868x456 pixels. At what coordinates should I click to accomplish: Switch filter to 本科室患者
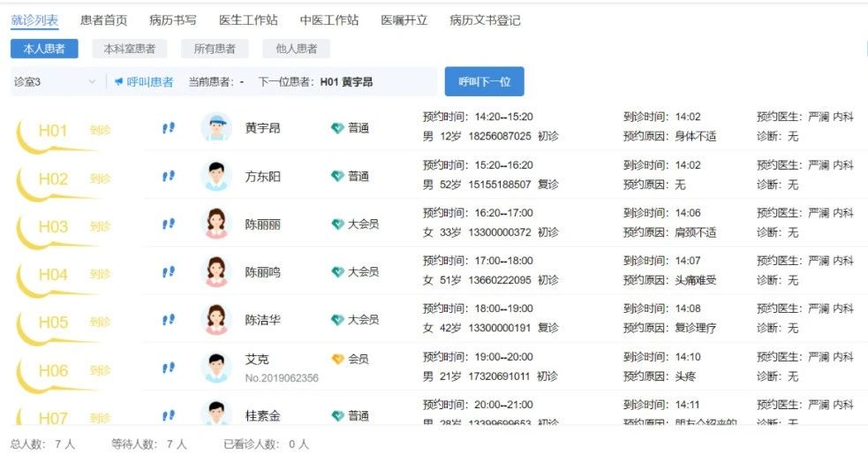(129, 49)
